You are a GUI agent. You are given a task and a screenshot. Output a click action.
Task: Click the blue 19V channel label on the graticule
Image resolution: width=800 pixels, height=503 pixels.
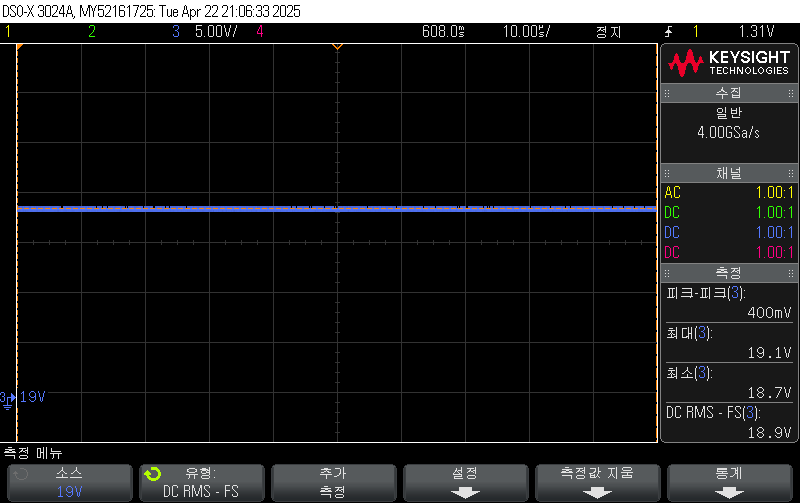[x=33, y=397]
